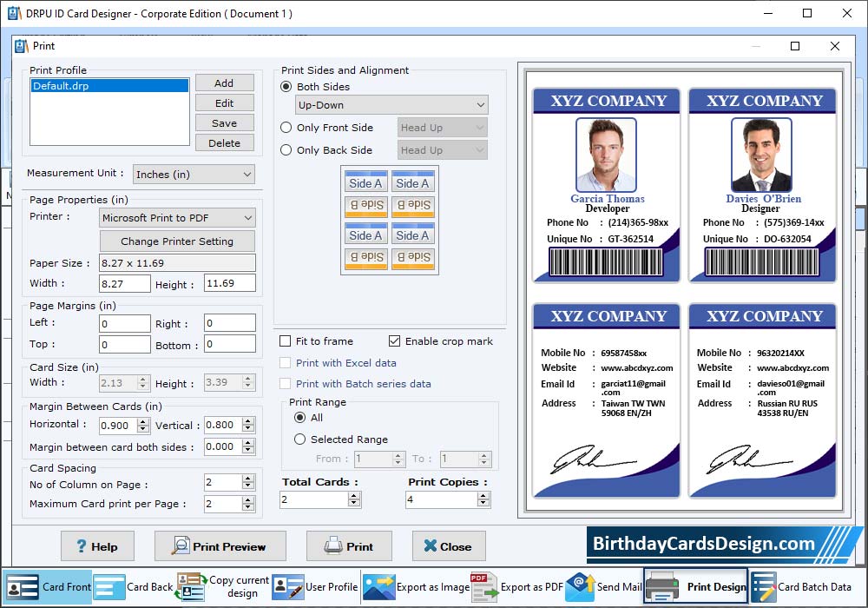Click the Help button
The width and height of the screenshot is (868, 608).
tap(97, 546)
